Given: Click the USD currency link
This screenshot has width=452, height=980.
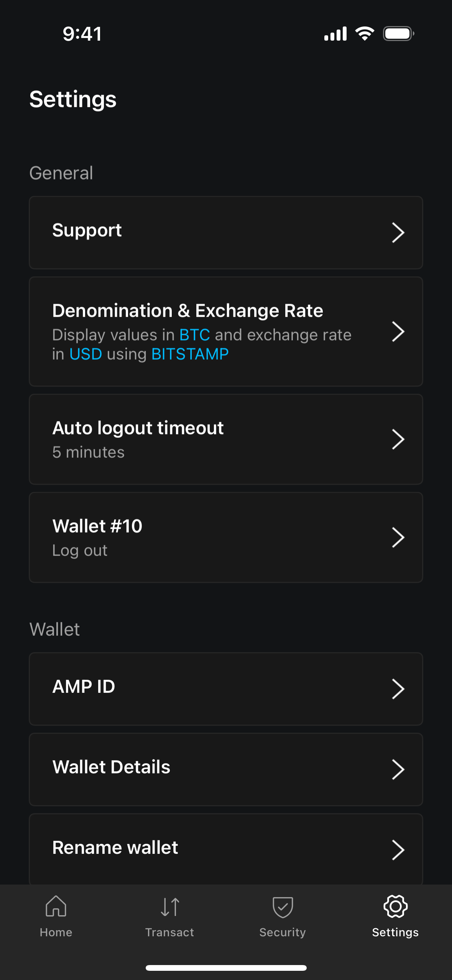Looking at the screenshot, I should point(86,354).
